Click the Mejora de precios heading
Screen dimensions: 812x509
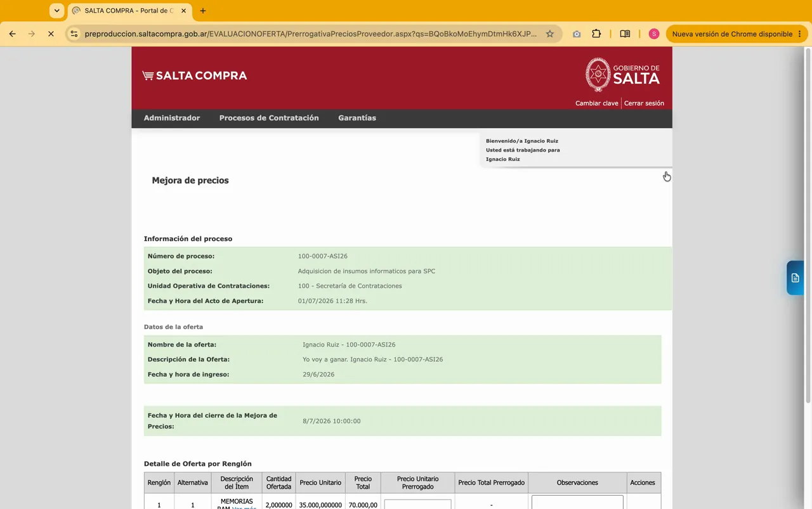coord(190,181)
